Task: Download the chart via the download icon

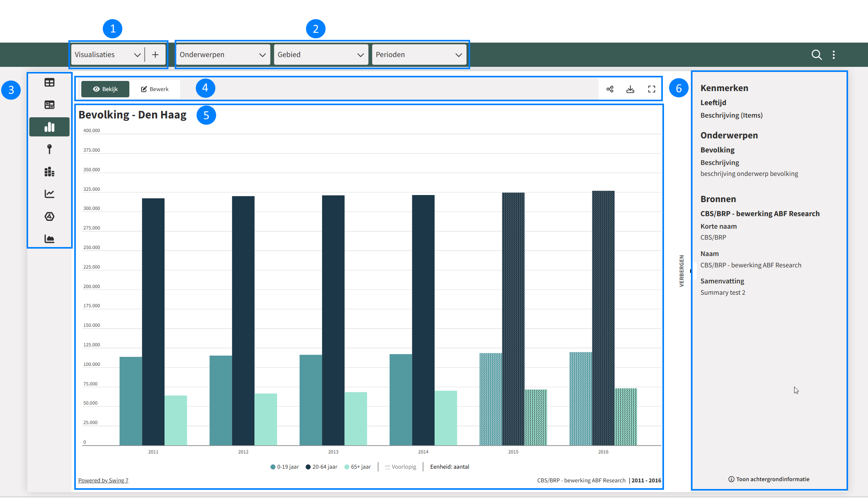Action: [630, 89]
